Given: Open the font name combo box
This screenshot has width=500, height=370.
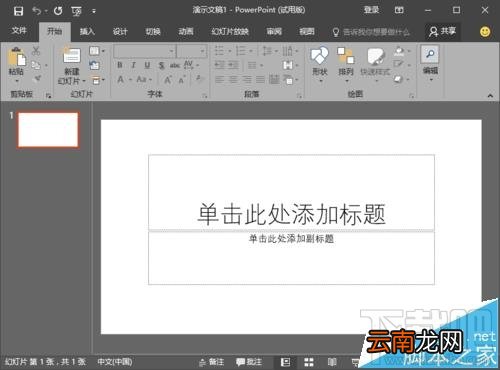Looking at the screenshot, I should (x=144, y=51).
